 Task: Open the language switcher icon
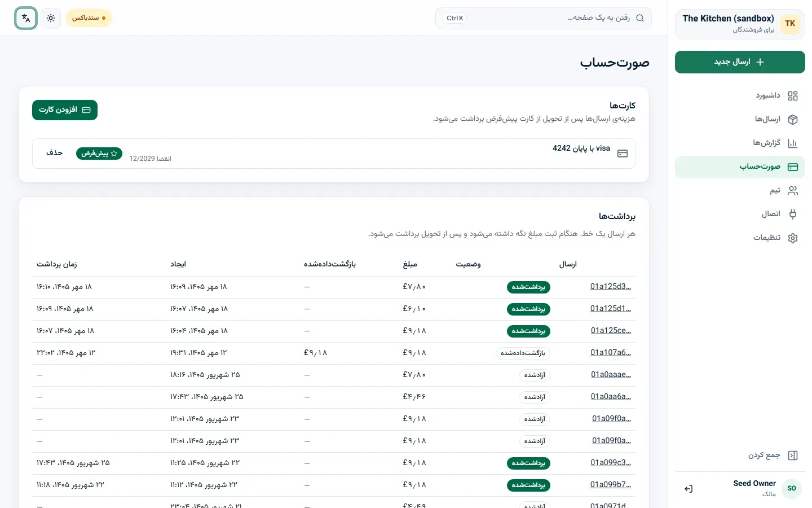(26, 18)
